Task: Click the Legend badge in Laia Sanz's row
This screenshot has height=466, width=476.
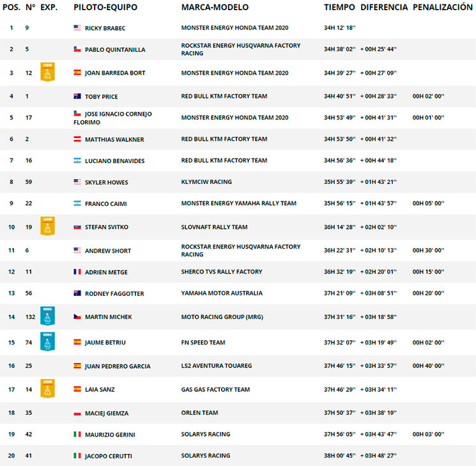Action: pos(48,389)
